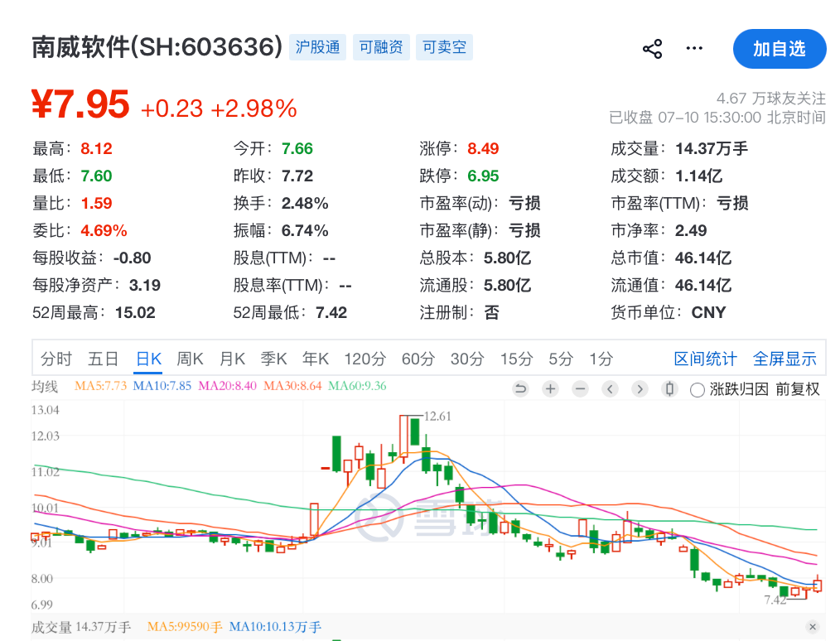The width and height of the screenshot is (840, 641).
Task: Select the 日K chart tab
Action: 148,359
